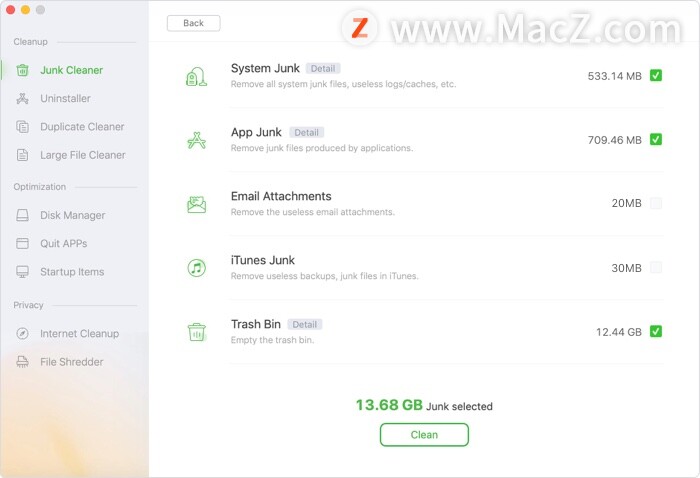Viewport: 700px width, 478px height.
Task: Enable the iTunes Junk checkbox
Action: click(x=656, y=267)
